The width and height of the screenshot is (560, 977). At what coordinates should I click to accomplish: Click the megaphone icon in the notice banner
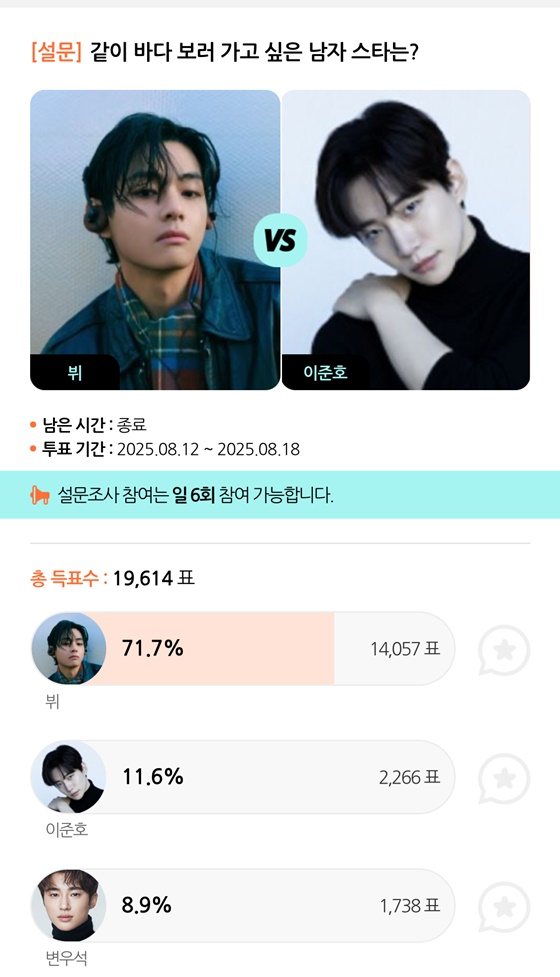[40, 496]
